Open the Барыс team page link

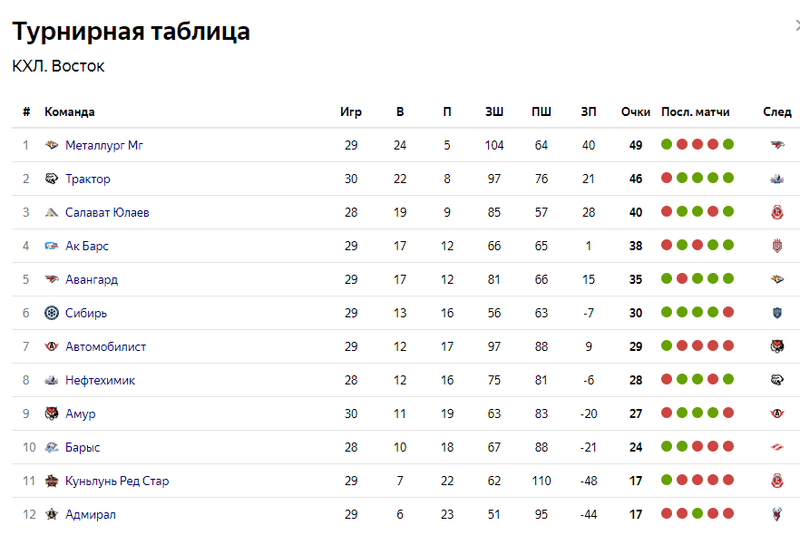(x=82, y=447)
